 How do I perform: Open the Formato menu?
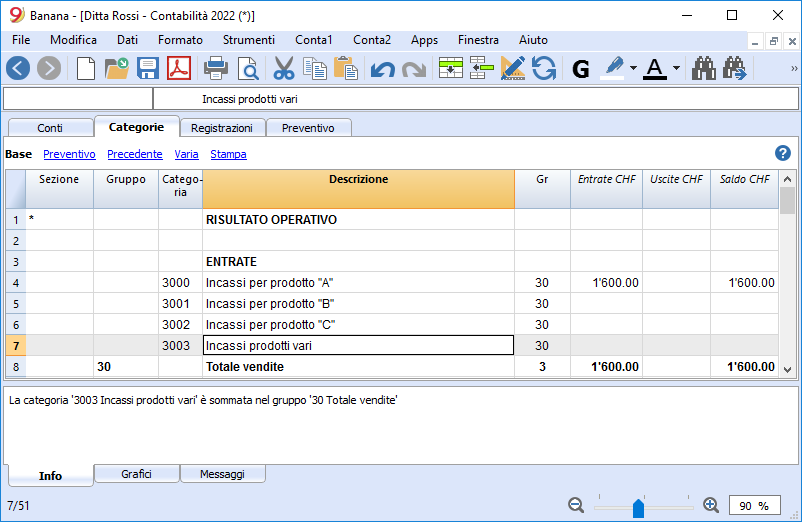pos(180,40)
